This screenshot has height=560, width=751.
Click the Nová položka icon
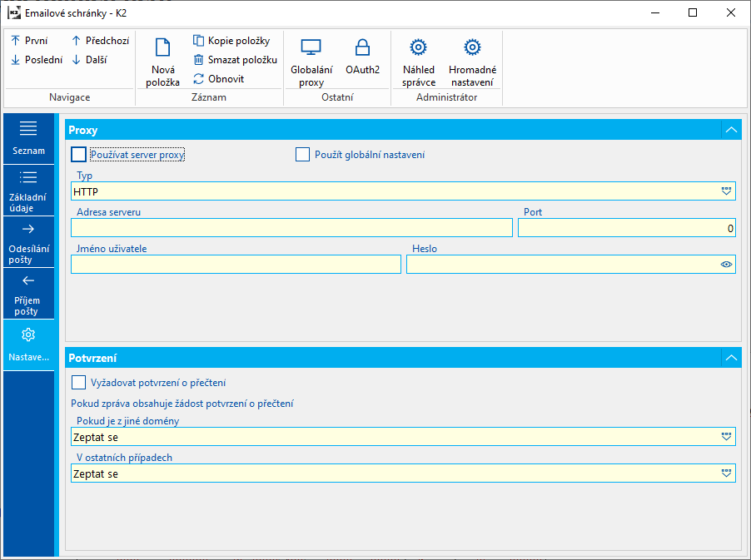point(162,48)
